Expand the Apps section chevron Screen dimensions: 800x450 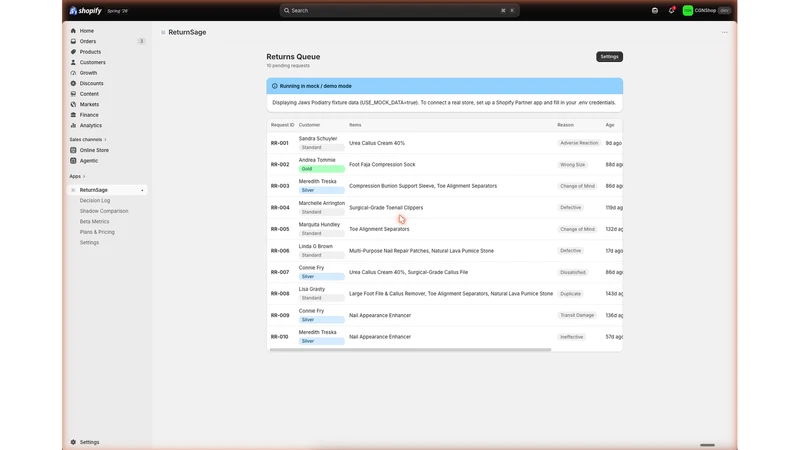coord(84,176)
